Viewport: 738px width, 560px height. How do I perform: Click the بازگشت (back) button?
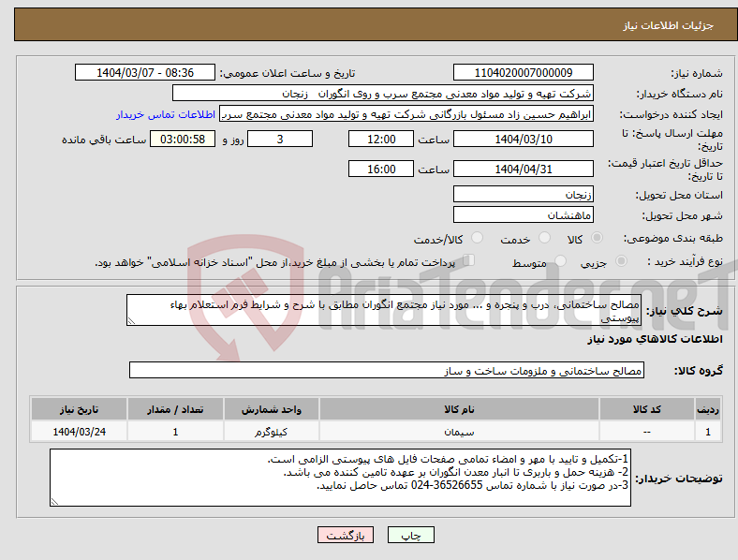coord(346,535)
